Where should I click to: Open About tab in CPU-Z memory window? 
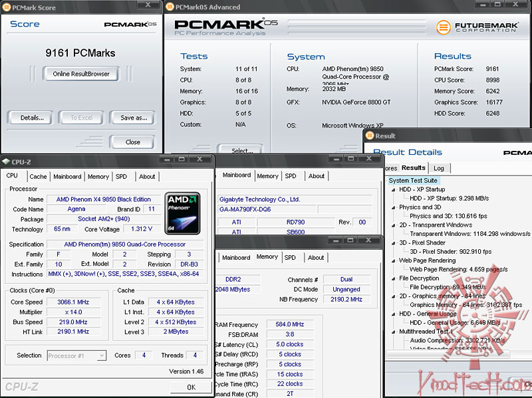tap(315, 258)
